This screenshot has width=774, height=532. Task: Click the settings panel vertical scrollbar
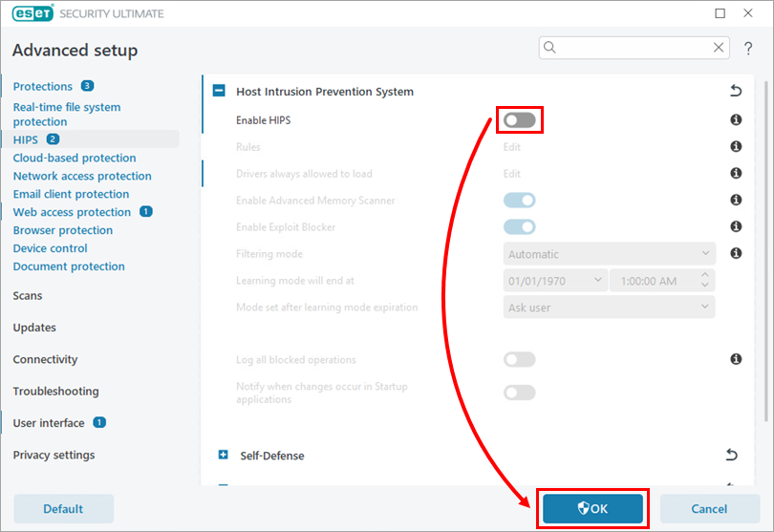[765, 248]
